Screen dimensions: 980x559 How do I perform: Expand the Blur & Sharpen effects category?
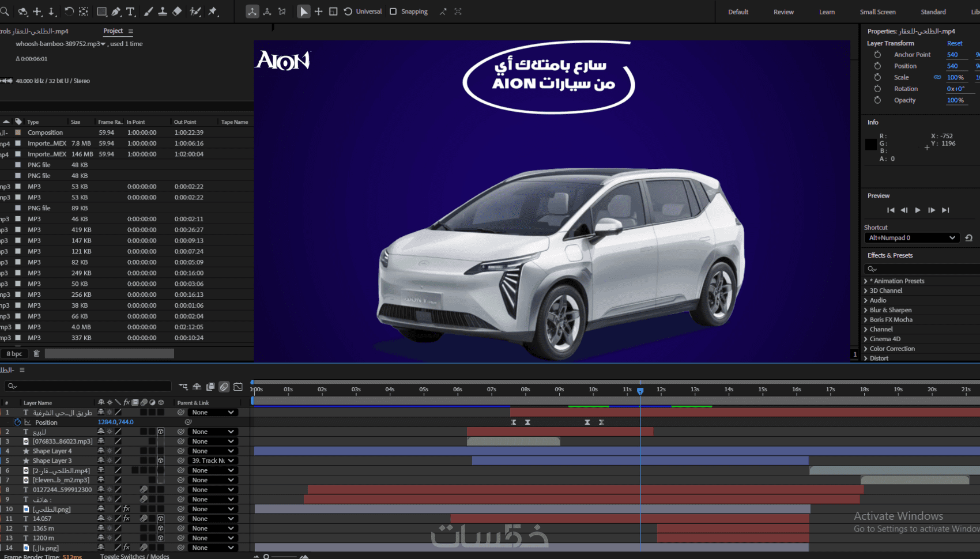(866, 310)
